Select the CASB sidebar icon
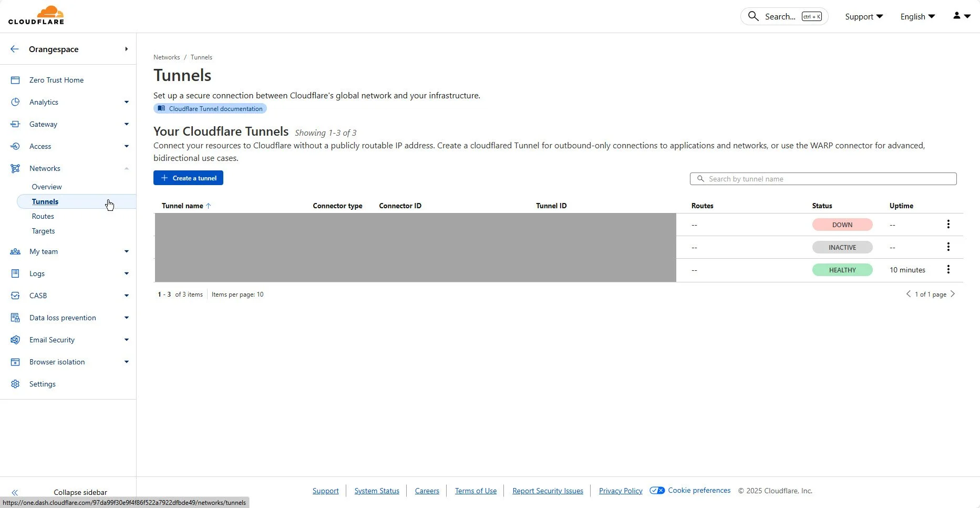Viewport: 980px width, 508px height. point(15,296)
